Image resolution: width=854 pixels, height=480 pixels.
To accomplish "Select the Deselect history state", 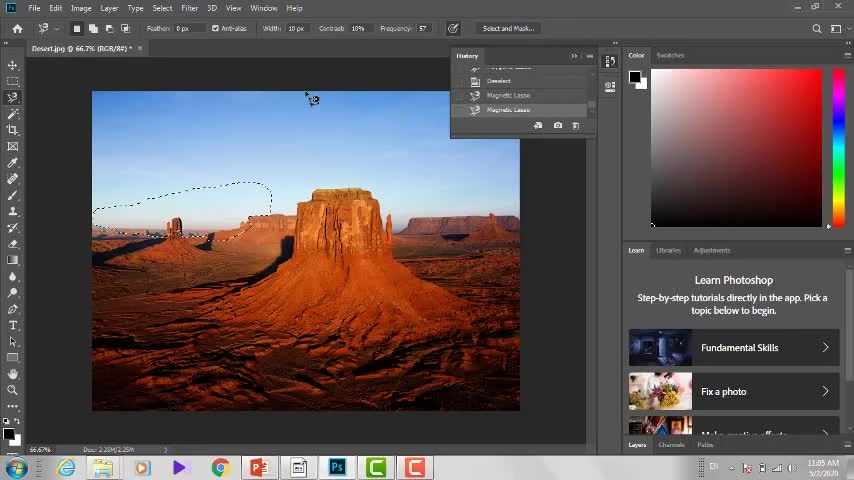I will pyautogui.click(x=499, y=81).
